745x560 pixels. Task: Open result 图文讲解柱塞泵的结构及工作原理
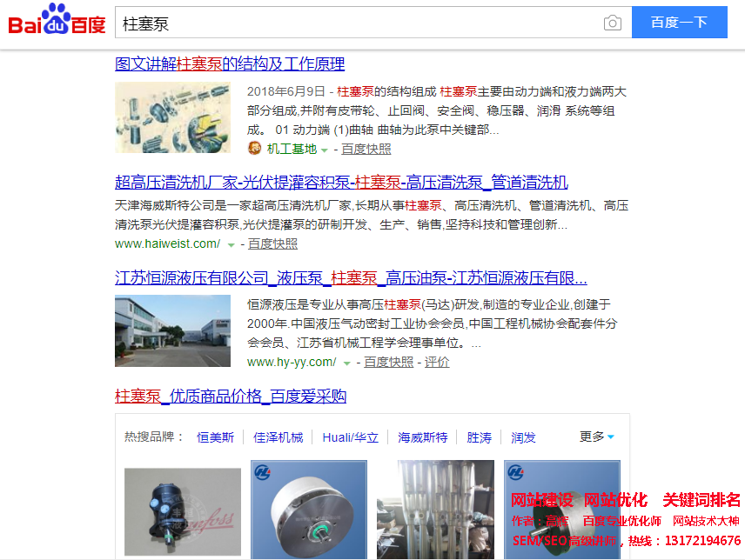point(230,64)
